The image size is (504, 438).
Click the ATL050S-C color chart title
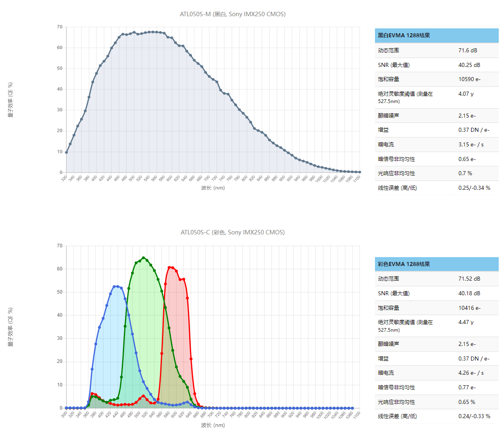pos(233,232)
